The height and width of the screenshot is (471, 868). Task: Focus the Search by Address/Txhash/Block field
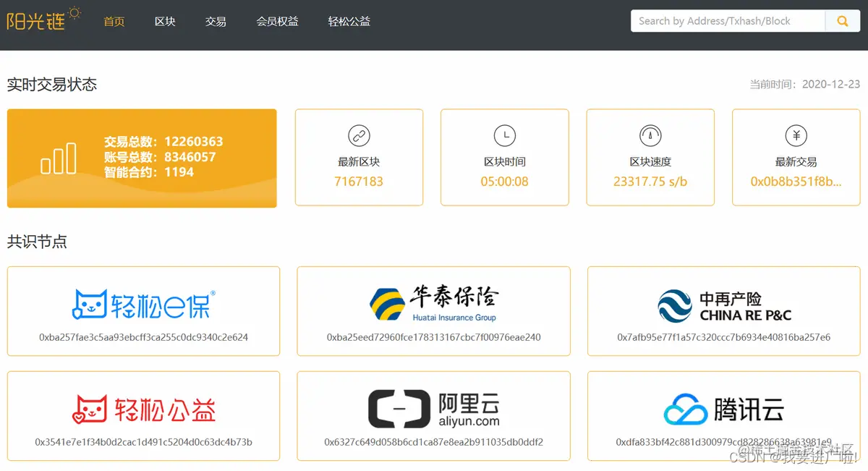[x=728, y=21]
